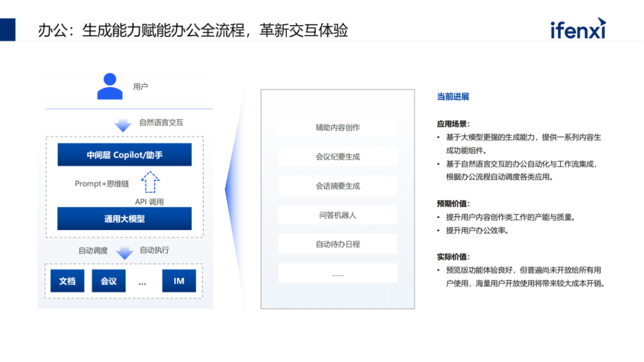Viewport: 644px width, 362px height.
Task: Click the last list item showing ......
Action: pos(338,273)
